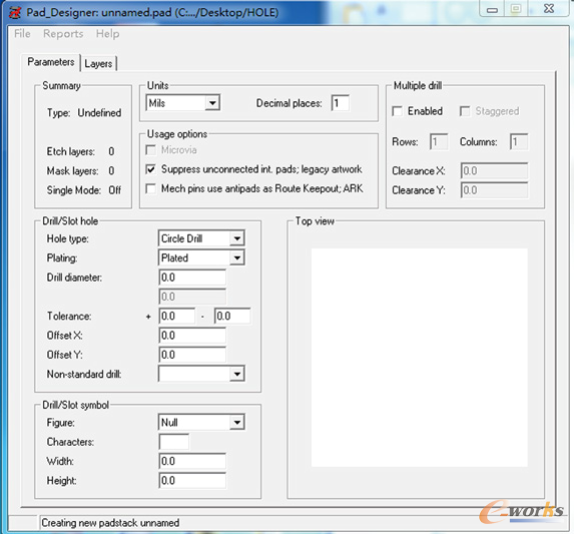Click the Columns input field
Screen dimensions: 574x534
click(519, 142)
